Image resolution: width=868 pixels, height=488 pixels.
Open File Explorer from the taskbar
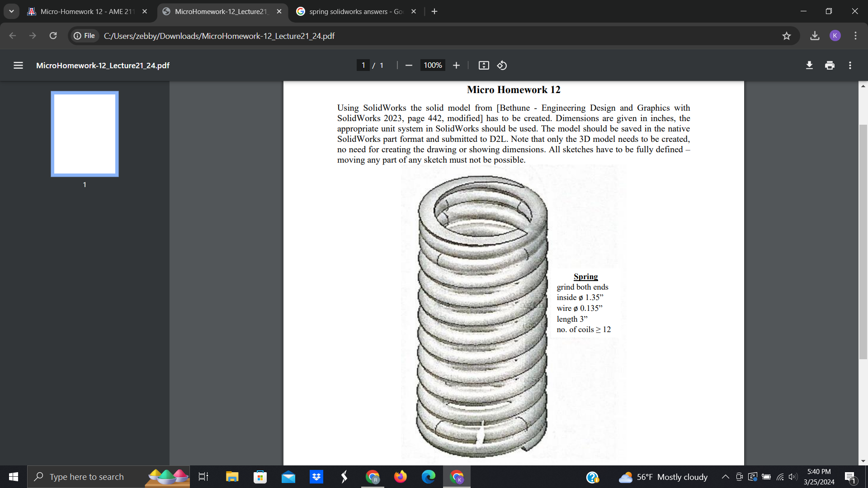232,477
